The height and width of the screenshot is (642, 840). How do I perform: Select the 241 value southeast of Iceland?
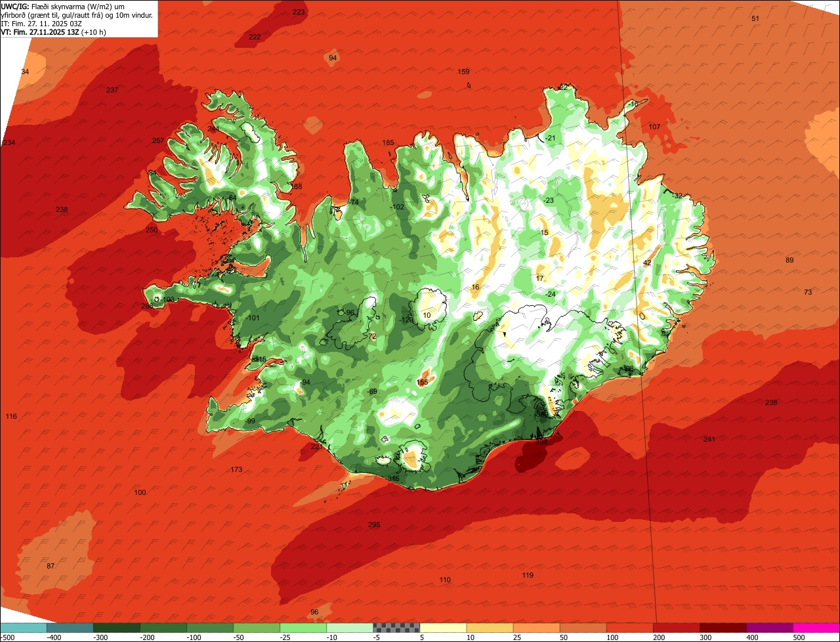(709, 439)
